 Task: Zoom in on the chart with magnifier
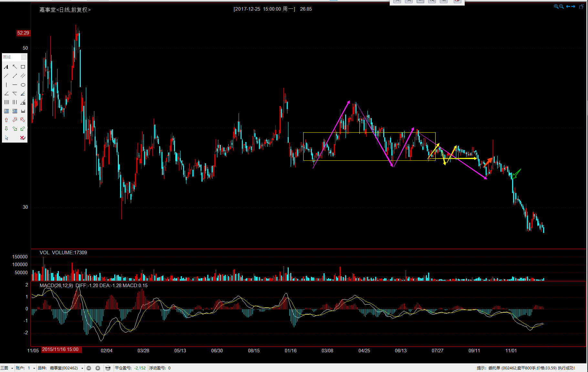[556, 6]
